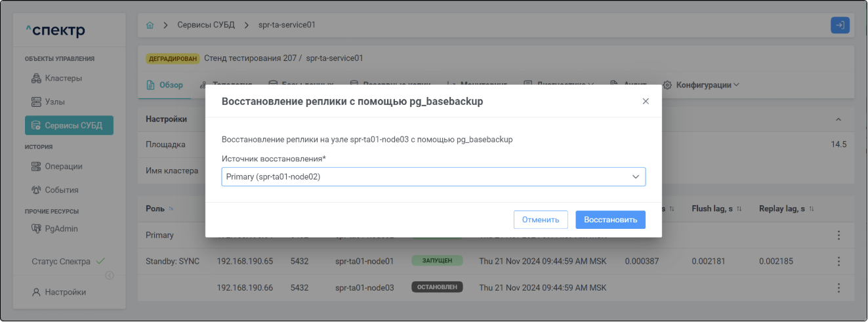Image resolution: width=868 pixels, height=322 pixels.
Task: Open События in the sidebar
Action: 62,190
